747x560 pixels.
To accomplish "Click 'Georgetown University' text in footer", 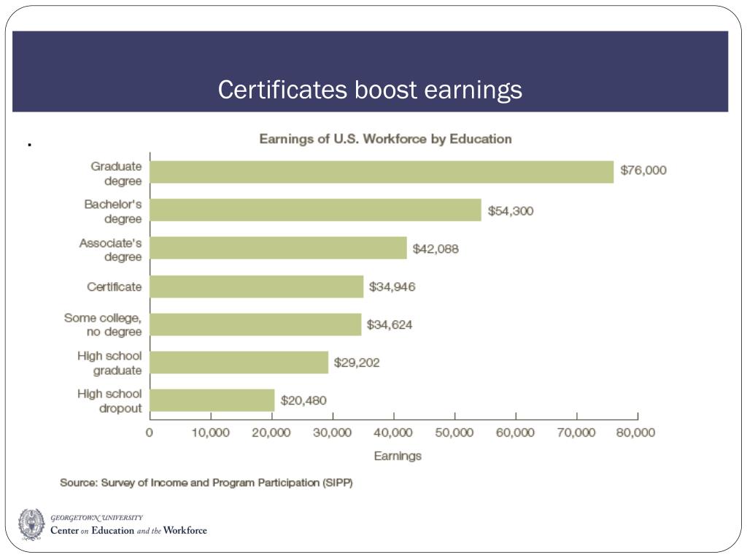I will pos(97,517).
